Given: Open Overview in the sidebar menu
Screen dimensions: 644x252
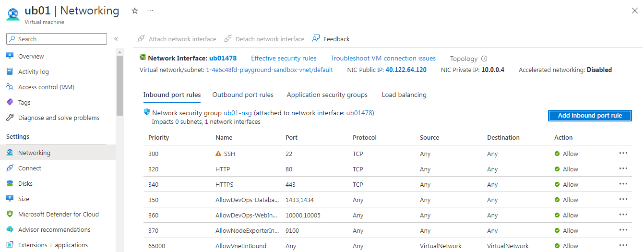Looking at the screenshot, I should (31, 56).
